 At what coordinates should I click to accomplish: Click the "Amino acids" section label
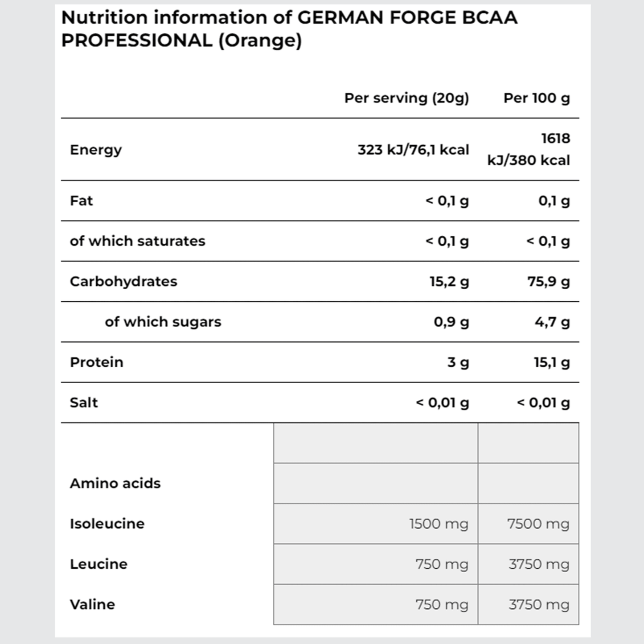coord(115,483)
